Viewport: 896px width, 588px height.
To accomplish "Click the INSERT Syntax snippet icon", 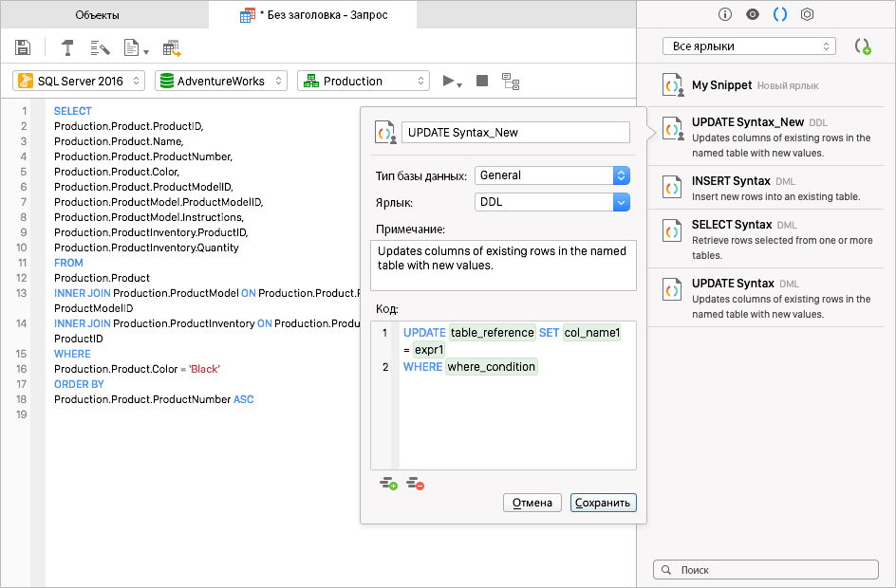I will point(672,187).
